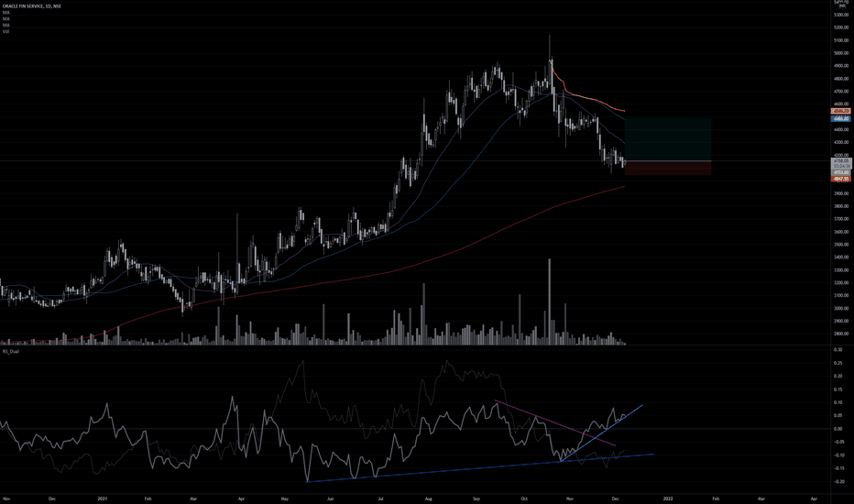854x504 pixels.
Task: Click the 3000.00 price axis label
Action: 841,309
